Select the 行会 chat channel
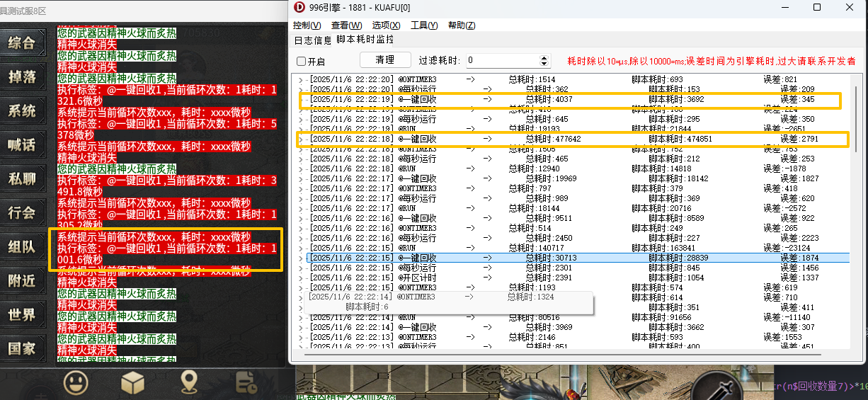This screenshot has width=868, height=400. click(x=22, y=212)
